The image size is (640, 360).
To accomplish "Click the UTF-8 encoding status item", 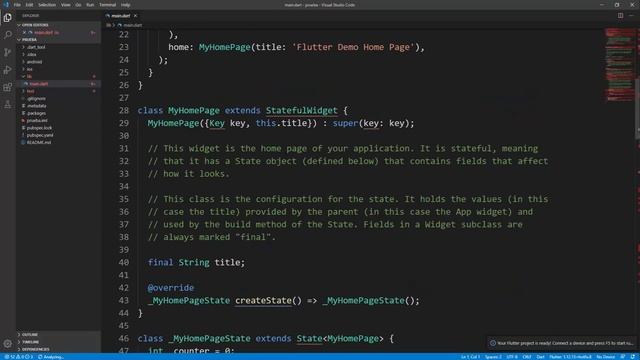I will coord(512,357).
